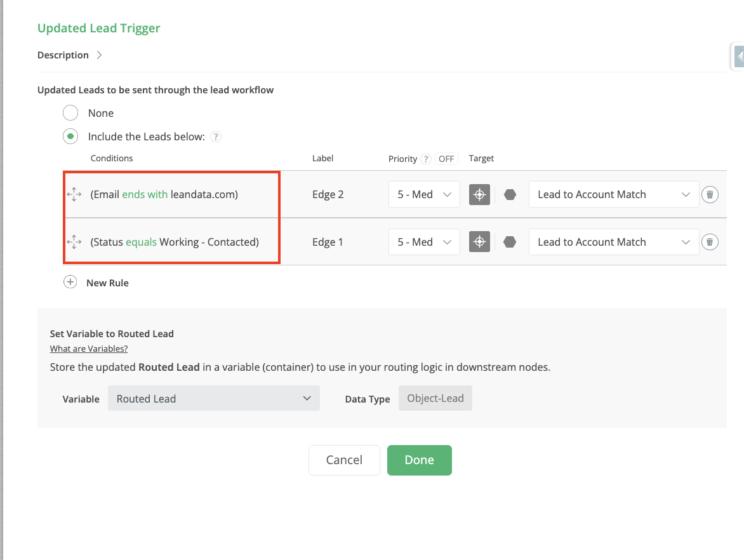Click the hexagon node icon for Edge 2
The image size is (744, 560).
click(x=510, y=194)
